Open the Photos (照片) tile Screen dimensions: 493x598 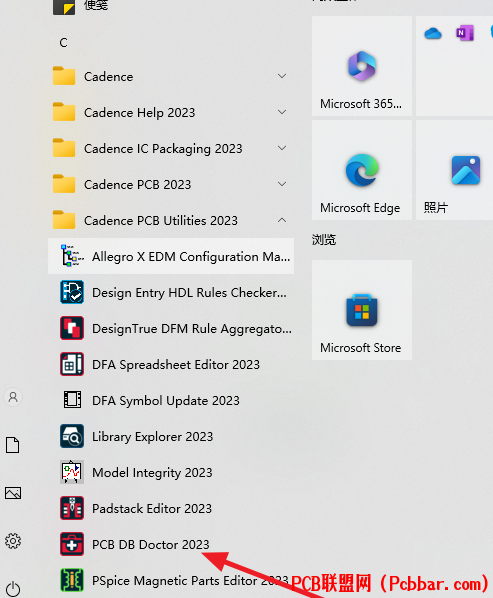(x=454, y=170)
